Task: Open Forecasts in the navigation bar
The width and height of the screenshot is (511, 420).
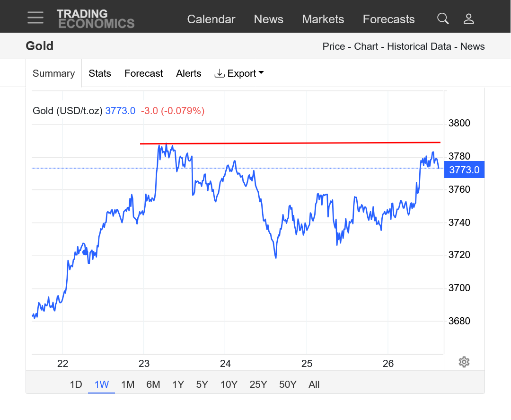Action: click(388, 19)
